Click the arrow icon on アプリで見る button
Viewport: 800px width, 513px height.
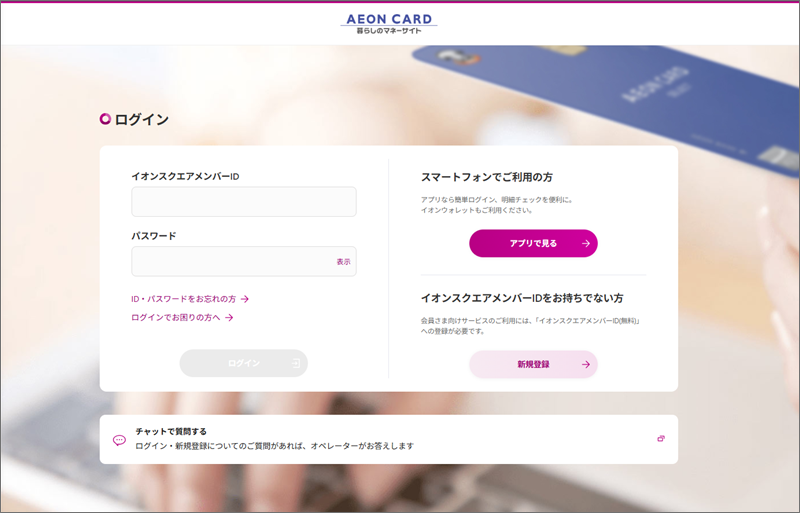pos(586,243)
